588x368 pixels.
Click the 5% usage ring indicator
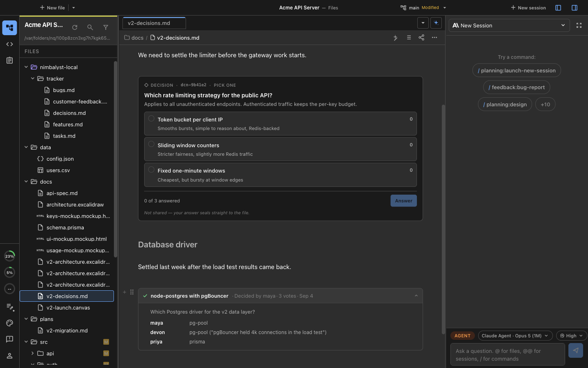(x=9, y=272)
